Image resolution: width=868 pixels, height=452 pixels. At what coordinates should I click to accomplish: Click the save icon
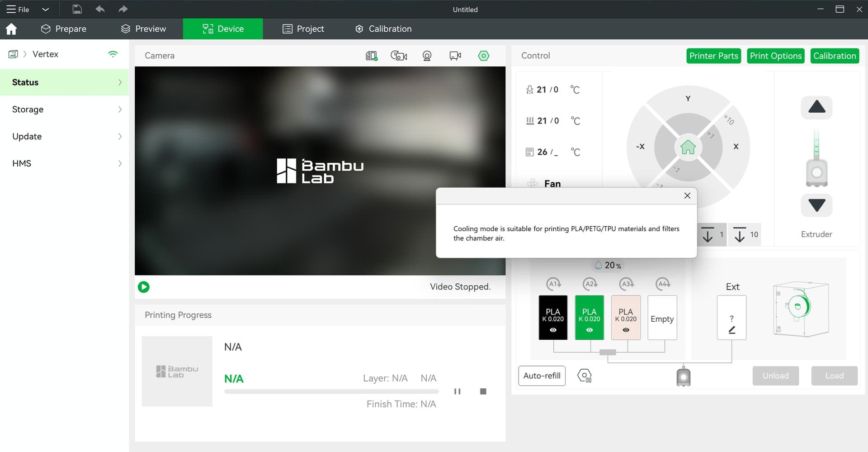(x=77, y=9)
